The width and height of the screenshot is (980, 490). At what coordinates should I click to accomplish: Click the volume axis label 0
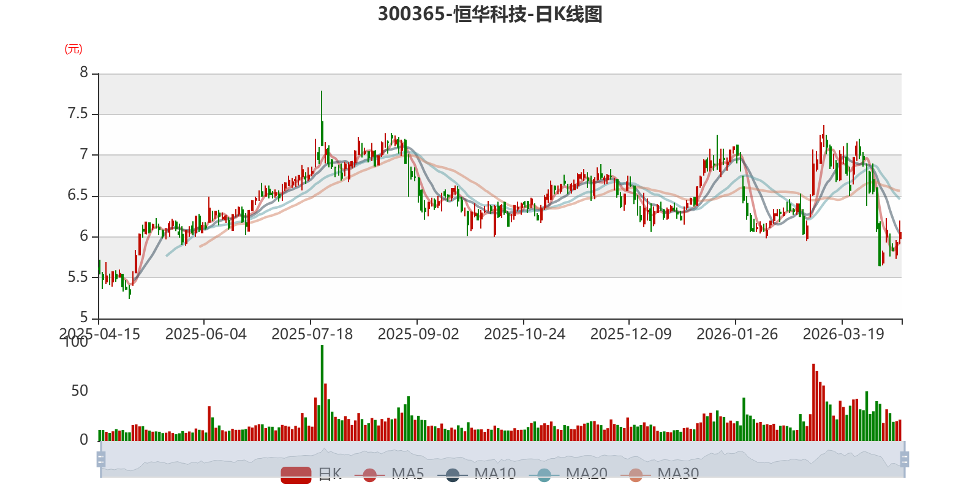pyautogui.click(x=84, y=440)
